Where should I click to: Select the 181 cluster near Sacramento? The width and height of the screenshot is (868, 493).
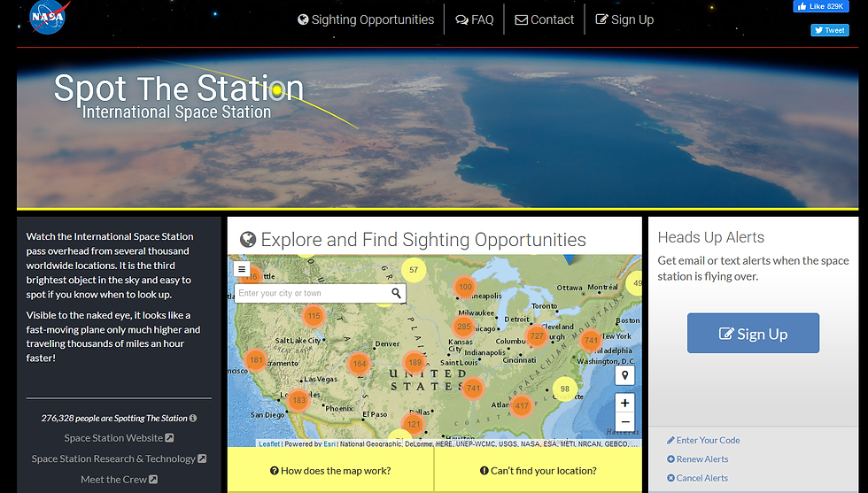[x=256, y=360]
